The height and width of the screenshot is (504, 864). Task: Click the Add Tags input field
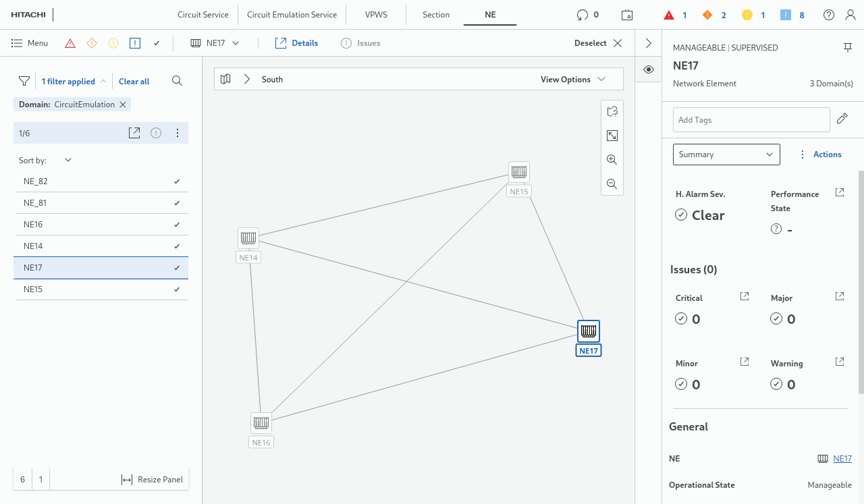[751, 120]
